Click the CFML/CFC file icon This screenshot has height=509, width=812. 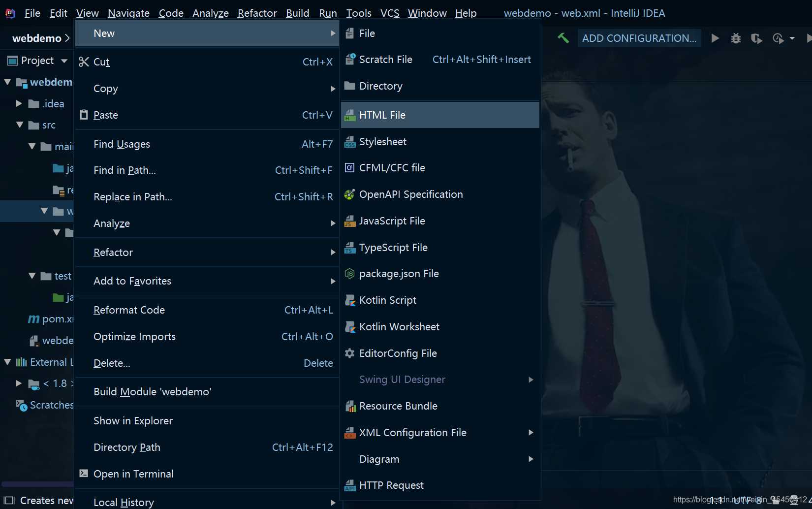(x=349, y=167)
